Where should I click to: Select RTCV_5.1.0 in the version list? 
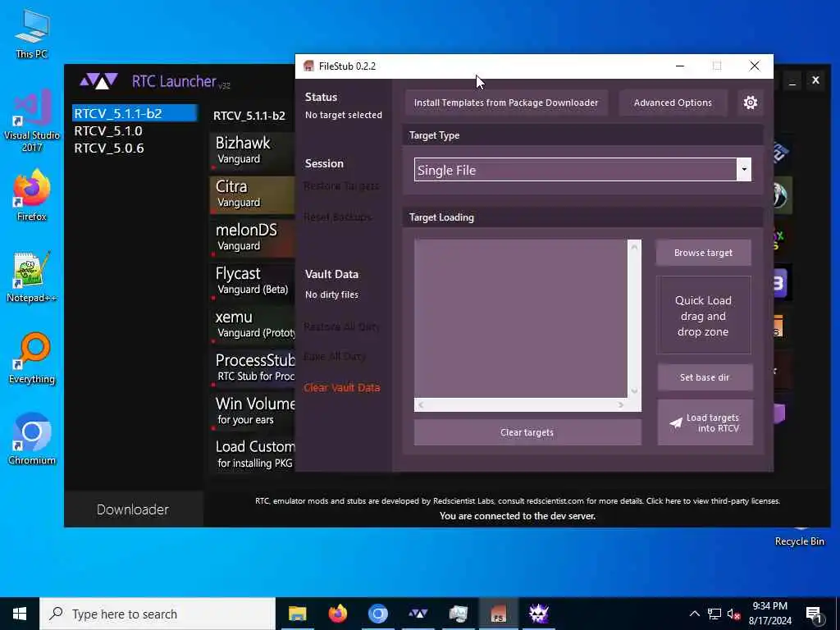(x=135, y=130)
